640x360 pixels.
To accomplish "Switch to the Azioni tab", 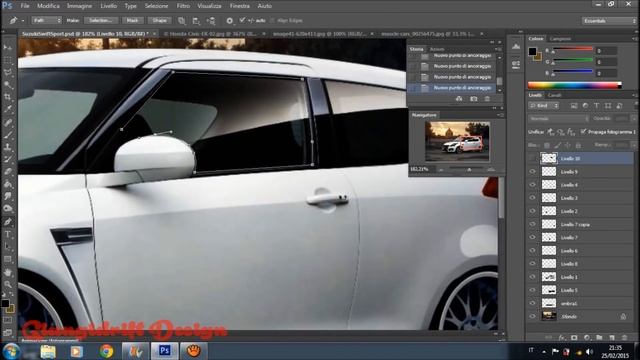I will 437,49.
